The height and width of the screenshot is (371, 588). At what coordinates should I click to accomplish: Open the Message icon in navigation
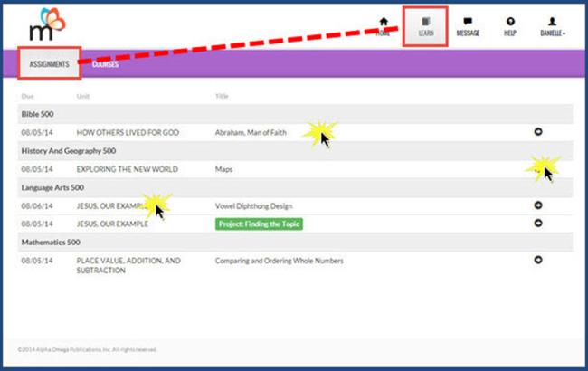[468, 22]
